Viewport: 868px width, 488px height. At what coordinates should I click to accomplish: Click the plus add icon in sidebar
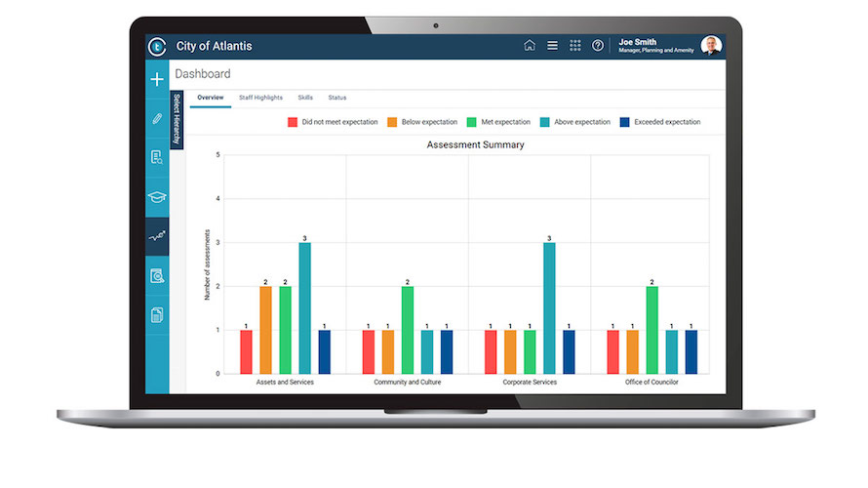[x=157, y=79]
